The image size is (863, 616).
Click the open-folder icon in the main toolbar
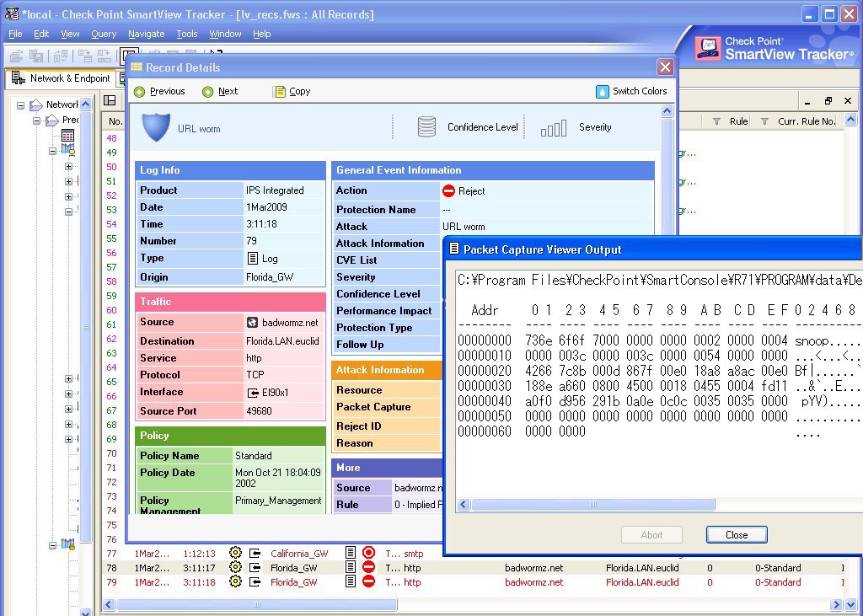click(17, 56)
